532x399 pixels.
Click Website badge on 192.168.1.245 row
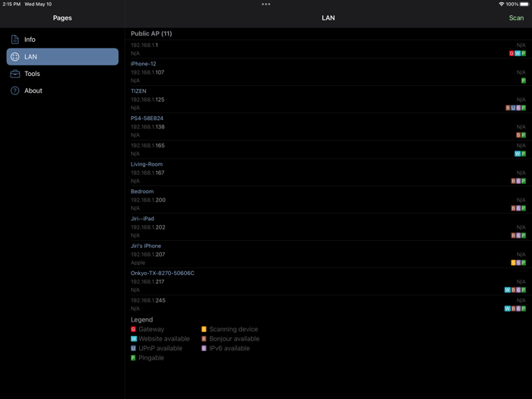(507, 309)
